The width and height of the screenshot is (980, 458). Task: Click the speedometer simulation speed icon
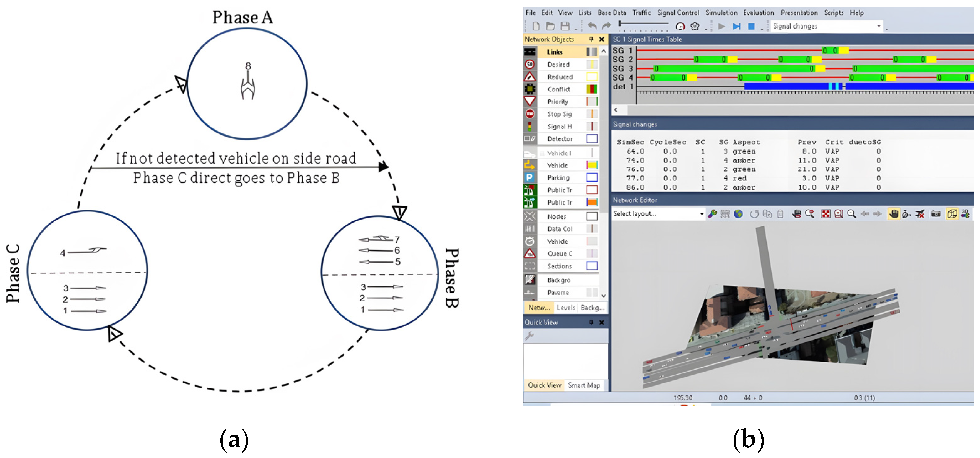pyautogui.click(x=680, y=26)
